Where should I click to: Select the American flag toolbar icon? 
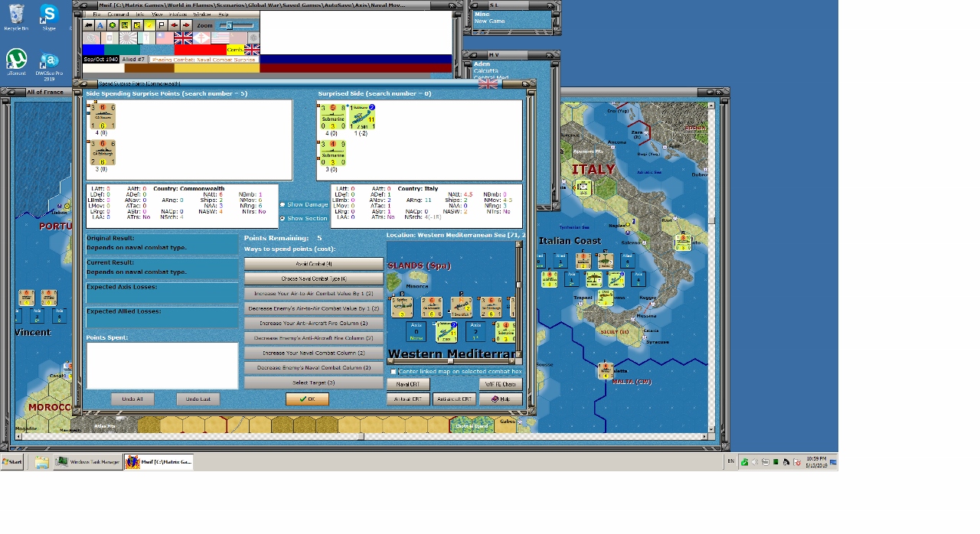pos(218,37)
